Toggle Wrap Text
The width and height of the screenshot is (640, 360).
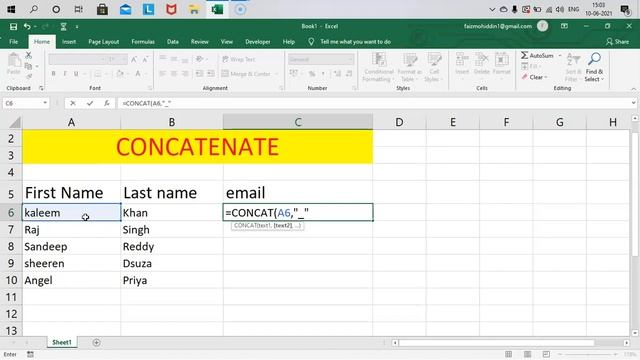(238, 60)
